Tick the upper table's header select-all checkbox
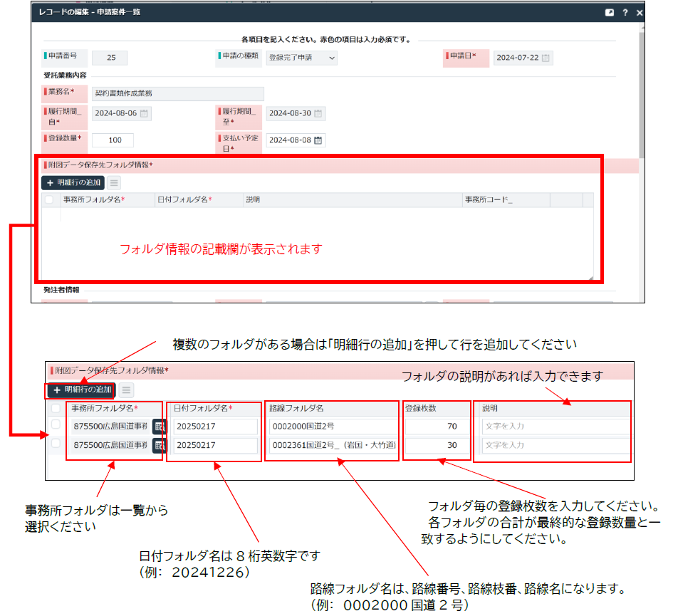 pos(49,200)
